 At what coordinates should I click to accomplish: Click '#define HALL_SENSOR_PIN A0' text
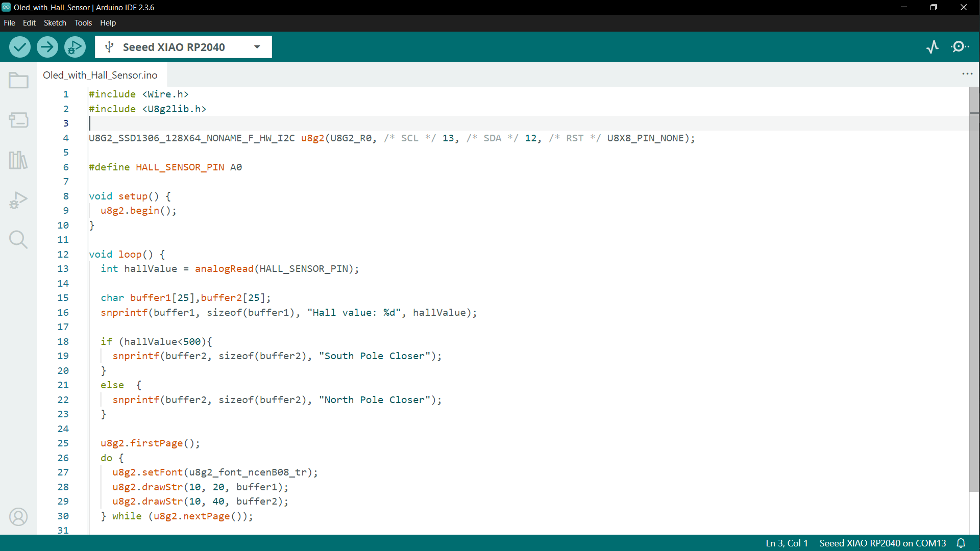click(x=165, y=167)
